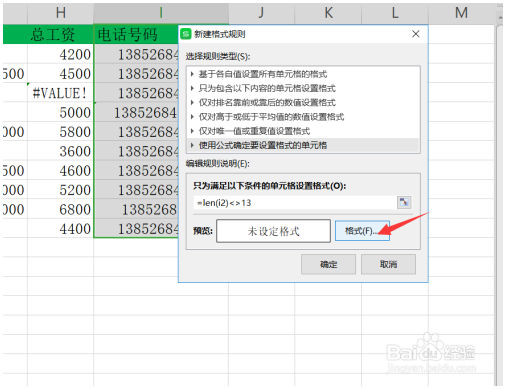Image resolution: width=506 pixels, height=389 pixels.
Task: Select column H header
Action: click(60, 13)
